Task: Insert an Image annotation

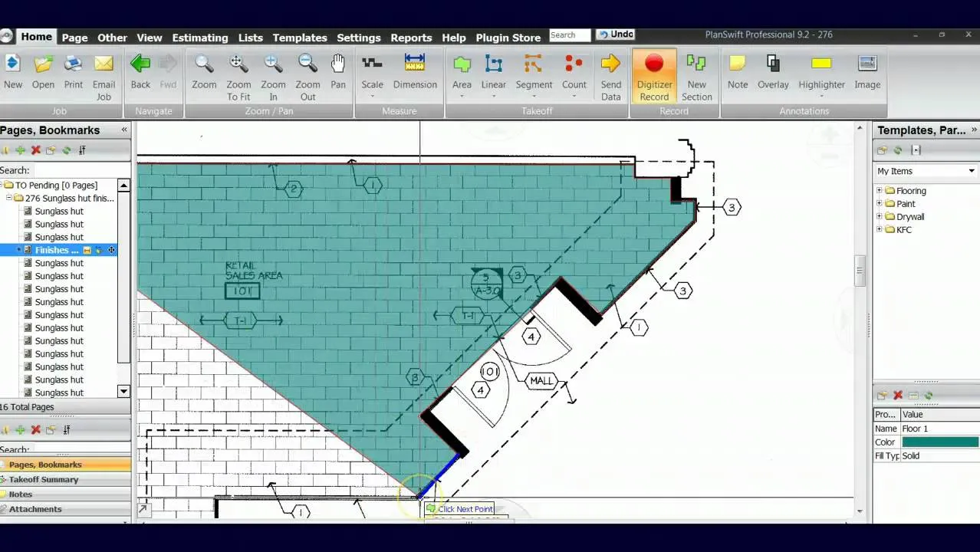Action: 867,74
